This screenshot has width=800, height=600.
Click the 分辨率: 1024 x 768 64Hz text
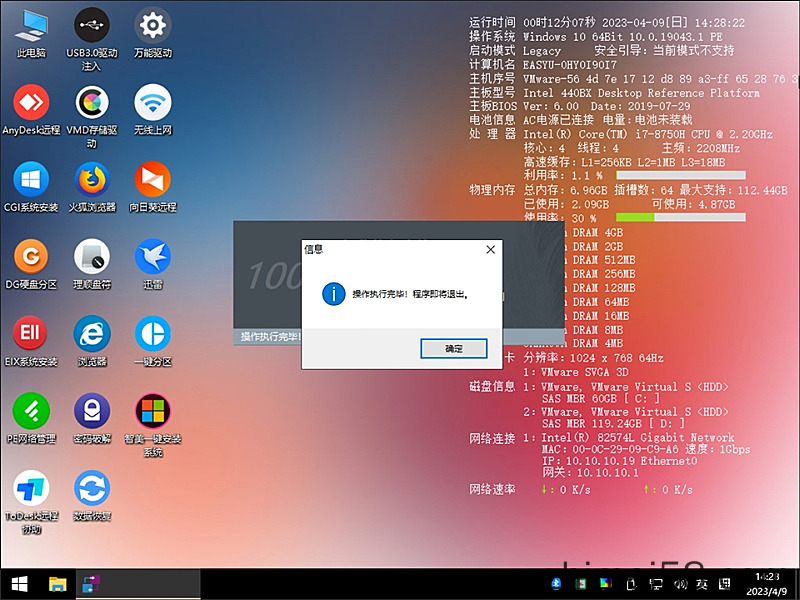[x=593, y=358]
